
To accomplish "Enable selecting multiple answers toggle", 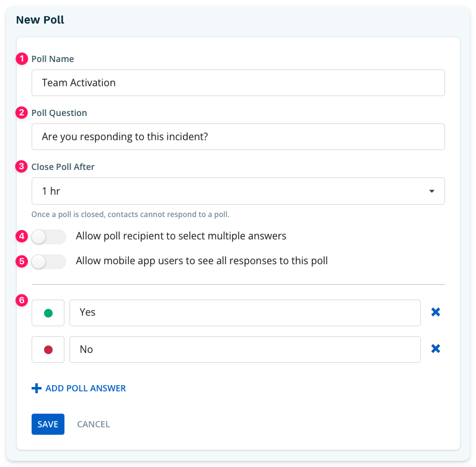I will click(48, 237).
